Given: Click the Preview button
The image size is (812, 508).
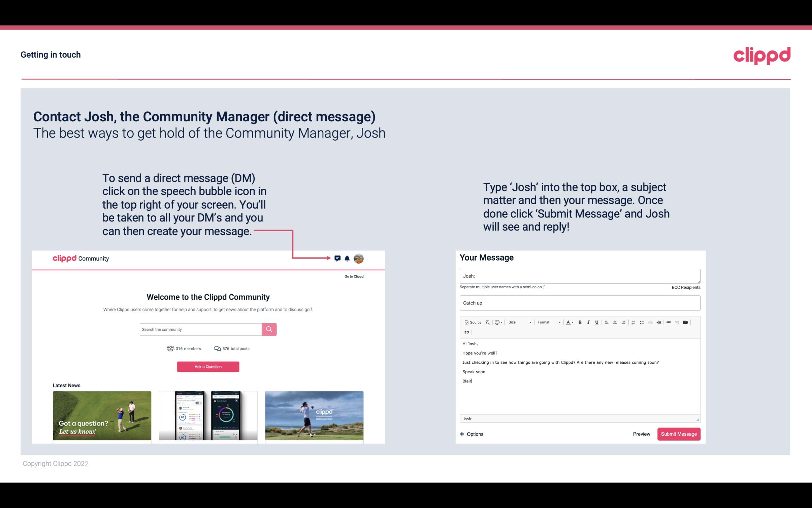Looking at the screenshot, I should (x=641, y=434).
